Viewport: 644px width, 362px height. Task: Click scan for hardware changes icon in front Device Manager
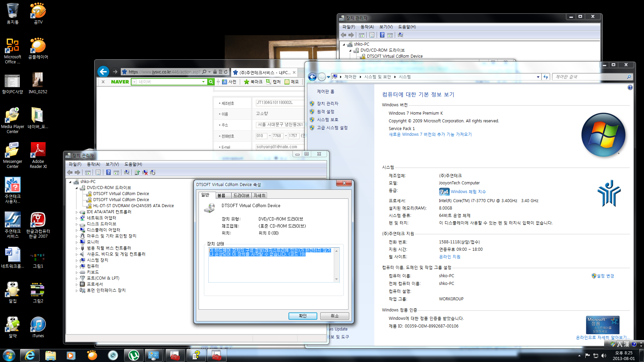[x=126, y=173]
